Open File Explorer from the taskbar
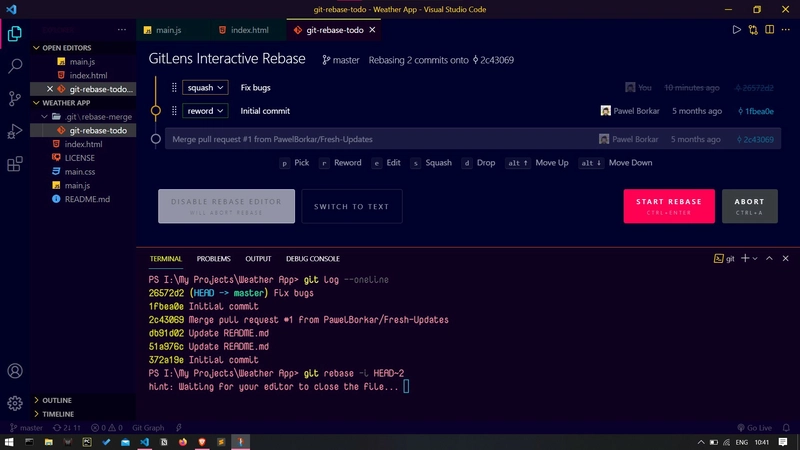 coord(48,442)
